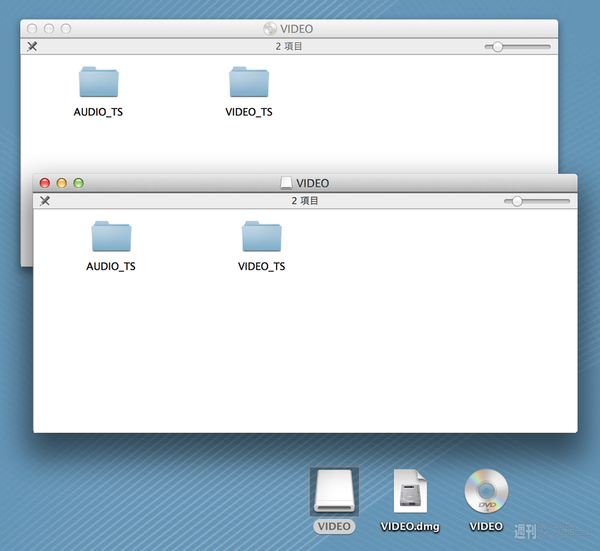This screenshot has height=551, width=600.
Task: Select the VIDEO.dmg disk image file
Action: tap(410, 492)
